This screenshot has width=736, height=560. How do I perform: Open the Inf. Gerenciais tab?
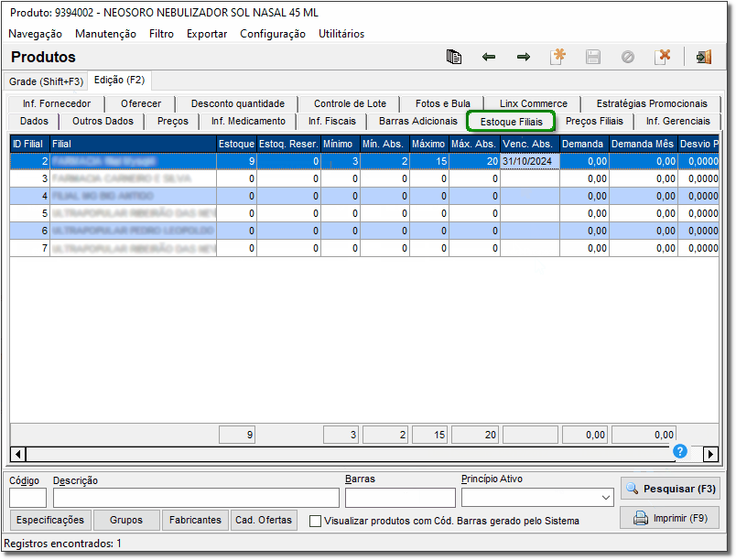point(677,121)
